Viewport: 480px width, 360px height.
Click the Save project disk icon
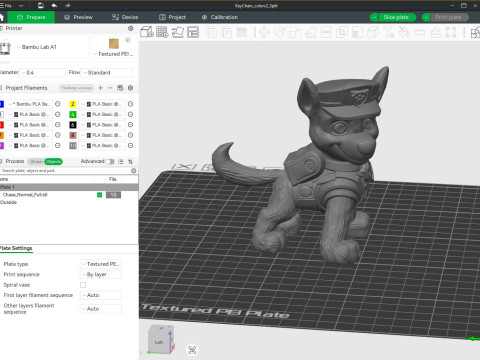[x=41, y=6]
